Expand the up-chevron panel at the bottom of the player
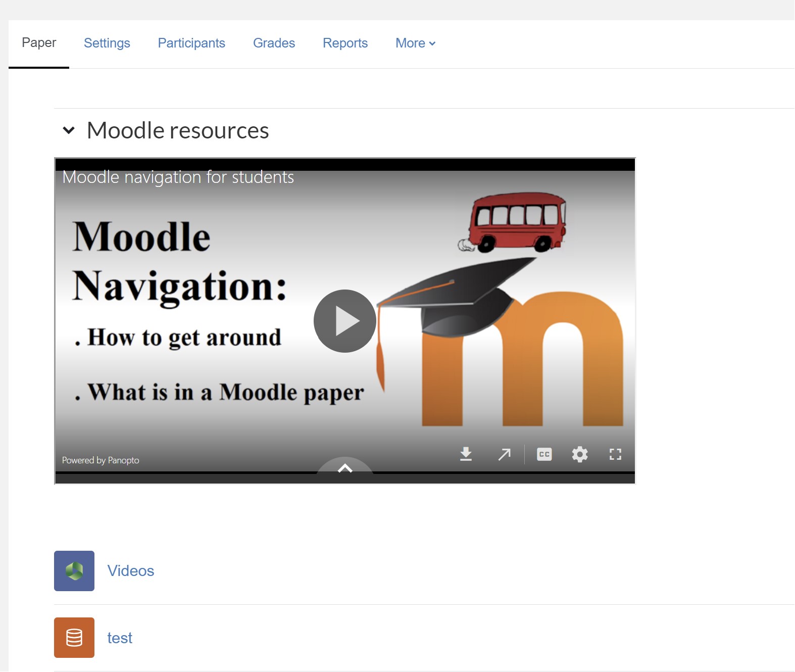The image size is (795, 672). click(345, 468)
